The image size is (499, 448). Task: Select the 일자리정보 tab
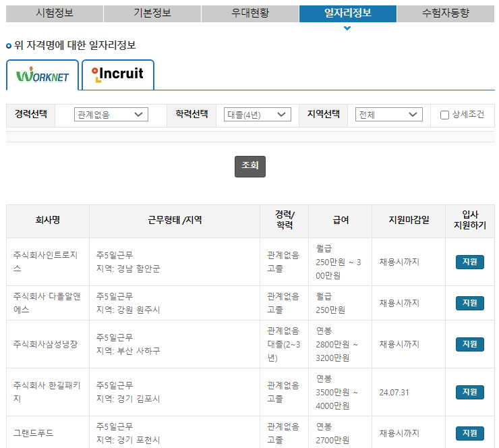pyautogui.click(x=347, y=13)
